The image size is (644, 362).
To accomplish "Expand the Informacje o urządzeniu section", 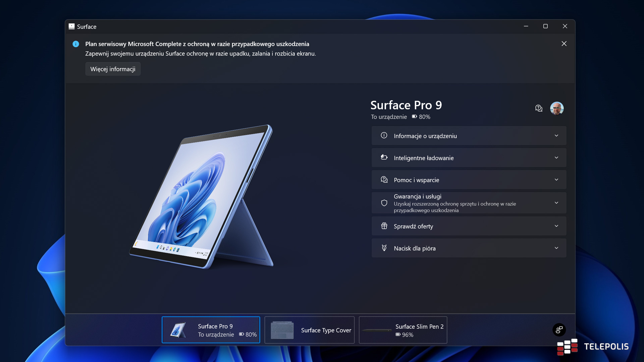I will click(556, 135).
